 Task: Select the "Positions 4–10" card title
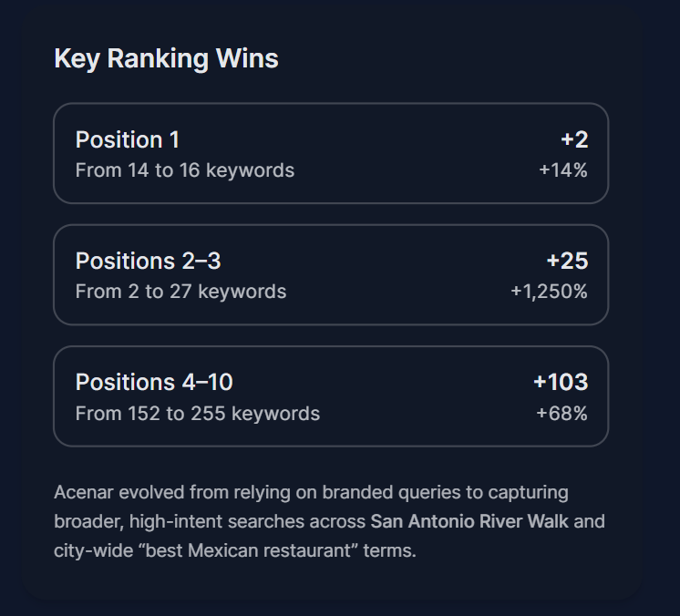click(x=154, y=382)
